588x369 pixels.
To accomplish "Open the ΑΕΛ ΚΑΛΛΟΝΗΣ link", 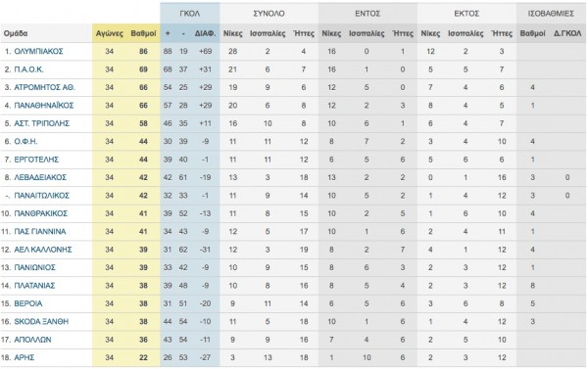I will pos(43,250).
